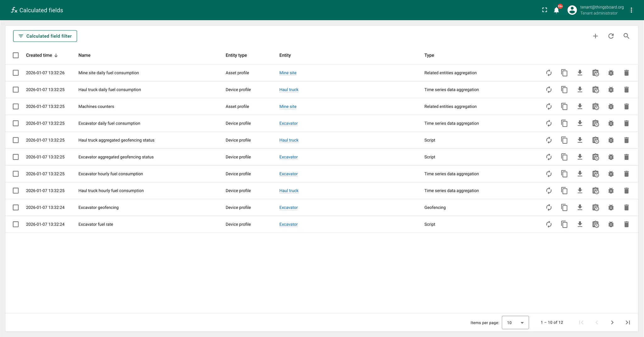Sort table by Name column header
The width and height of the screenshot is (644, 337).
pyautogui.click(x=84, y=55)
